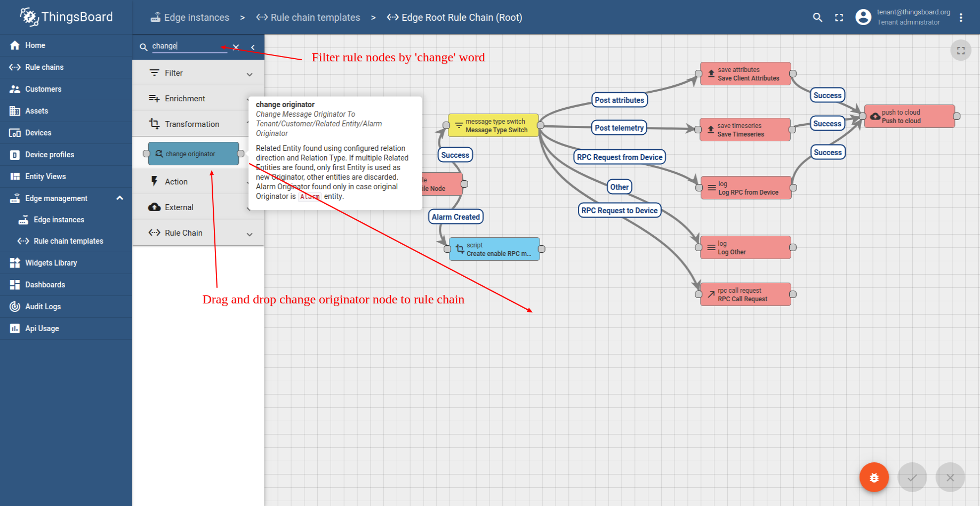The width and height of the screenshot is (980, 506).
Task: Select the Push to cloud node
Action: (910, 116)
